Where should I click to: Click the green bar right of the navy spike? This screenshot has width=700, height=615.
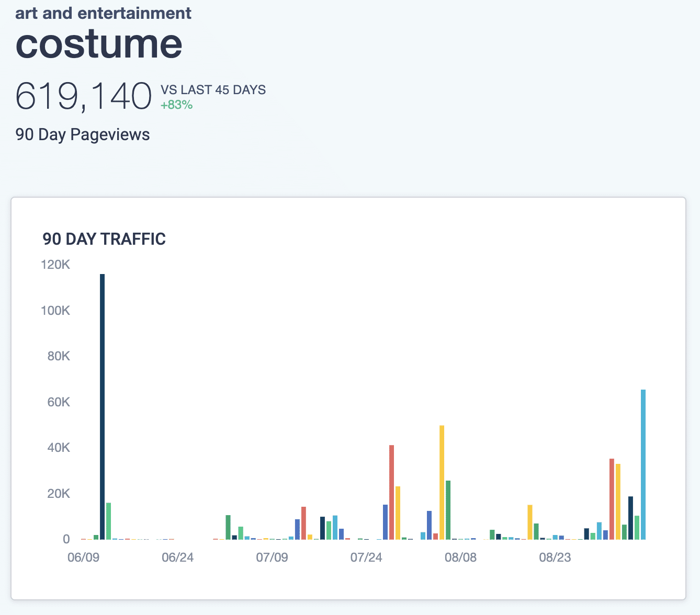point(109,521)
